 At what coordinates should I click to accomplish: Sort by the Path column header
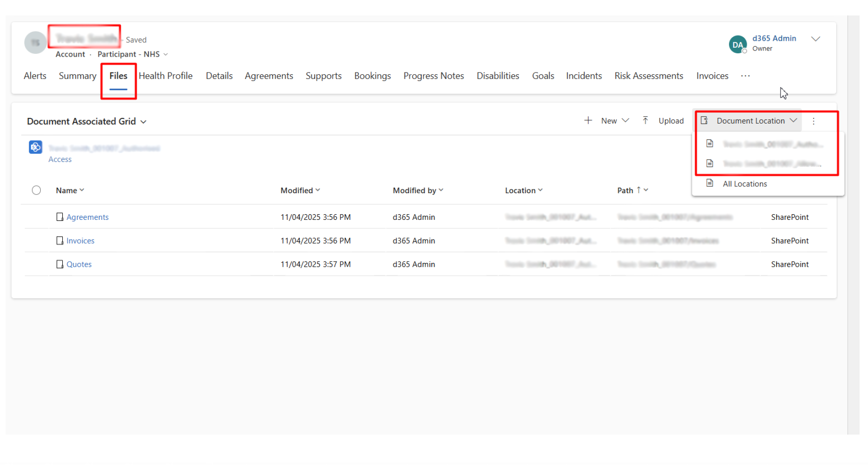click(625, 190)
